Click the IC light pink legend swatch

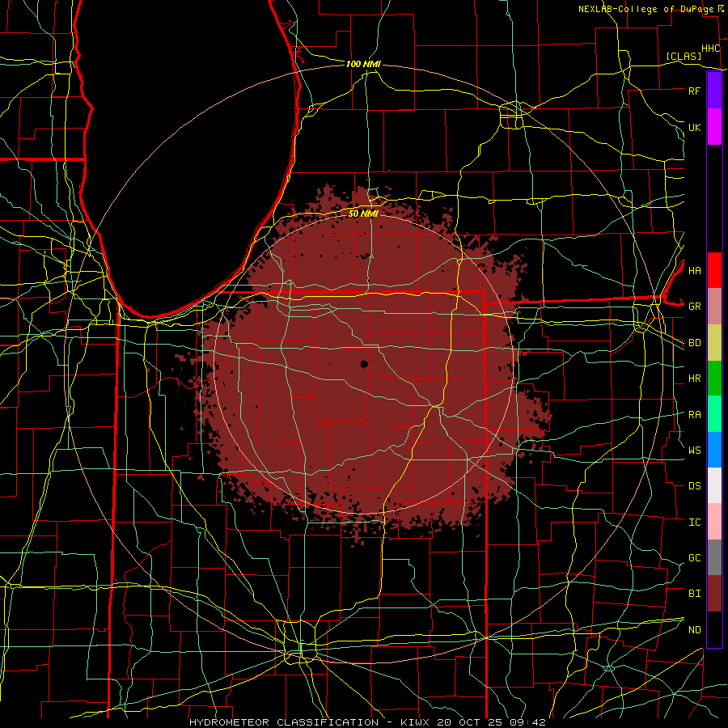714,522
